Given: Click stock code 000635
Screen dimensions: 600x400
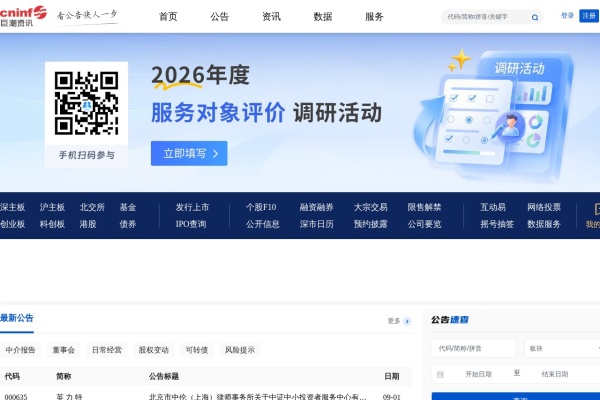Looking at the screenshot, I should tap(16, 397).
